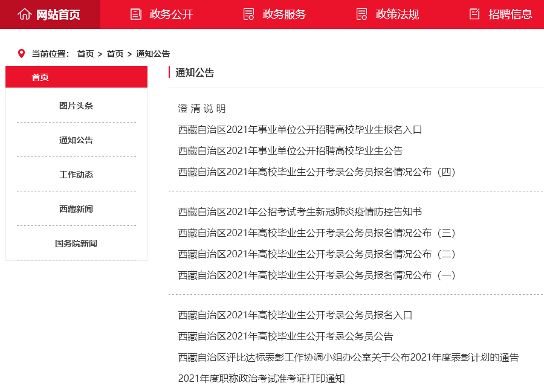Switch to the 招聘信息 section
This screenshot has width=544, height=392.
(x=511, y=14)
